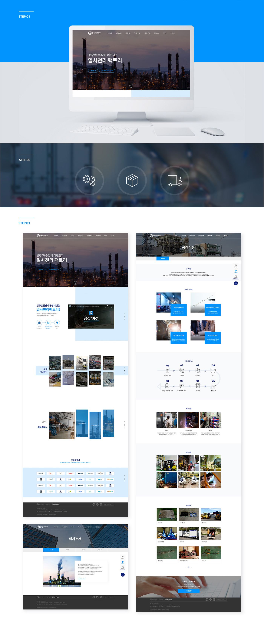Click the toolbox icon under process step 06

(x=197, y=386)
